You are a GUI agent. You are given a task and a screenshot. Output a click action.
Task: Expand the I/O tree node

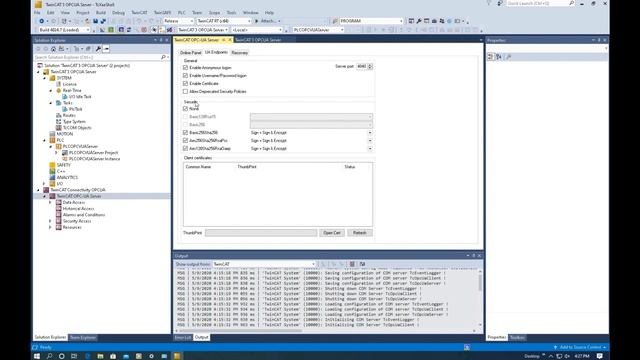(44, 184)
